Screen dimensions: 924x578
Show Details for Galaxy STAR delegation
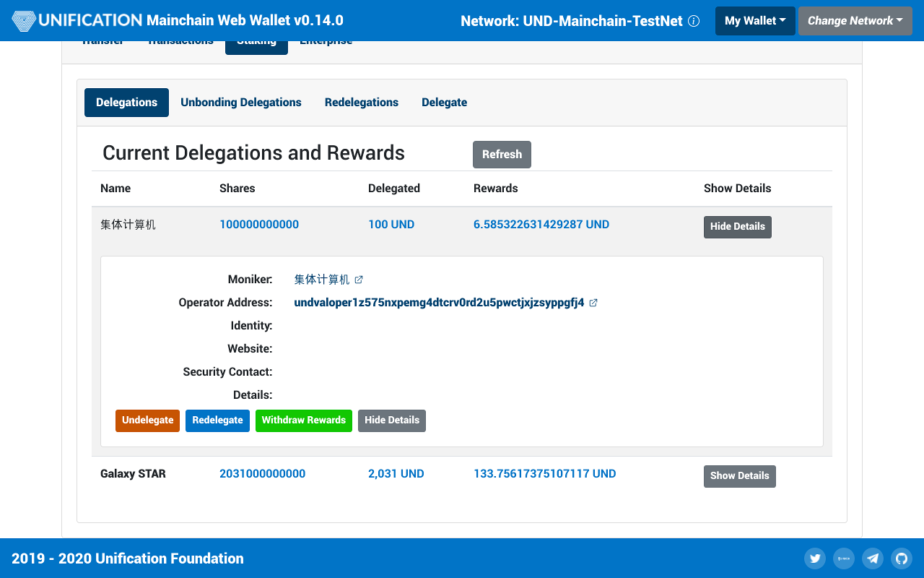(739, 476)
